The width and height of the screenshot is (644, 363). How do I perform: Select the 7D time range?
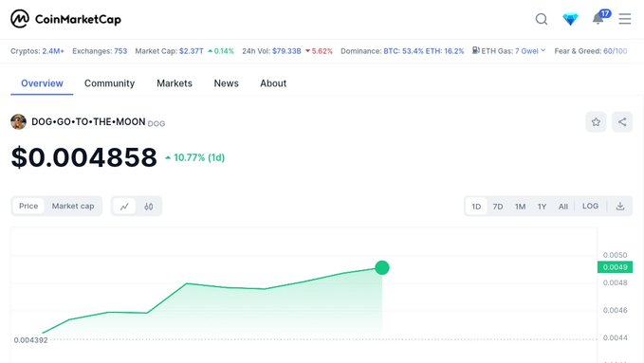pyautogui.click(x=498, y=206)
